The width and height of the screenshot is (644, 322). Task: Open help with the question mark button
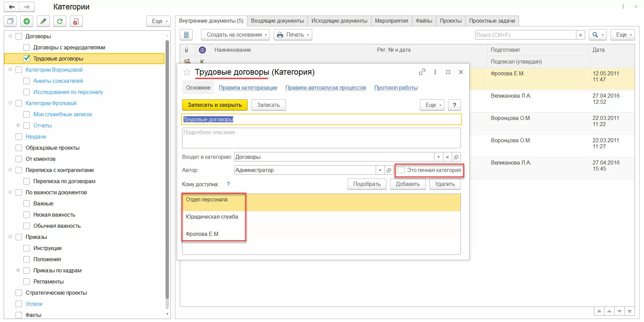tap(454, 105)
